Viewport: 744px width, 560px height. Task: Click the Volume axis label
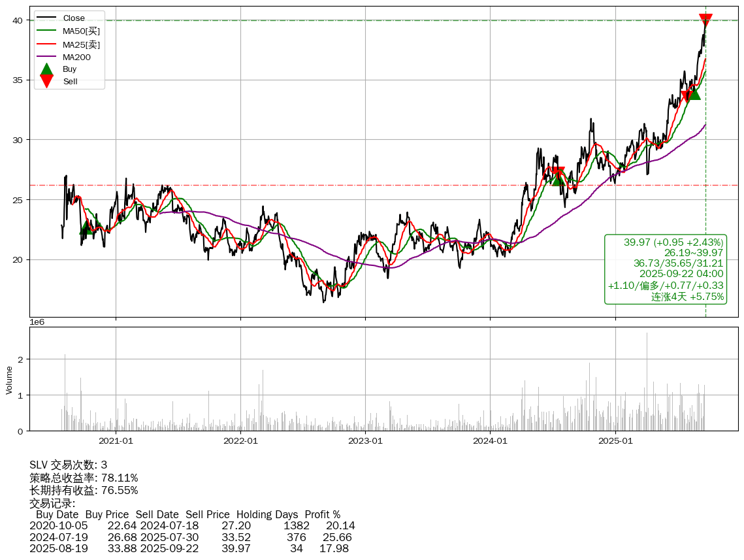9,380
